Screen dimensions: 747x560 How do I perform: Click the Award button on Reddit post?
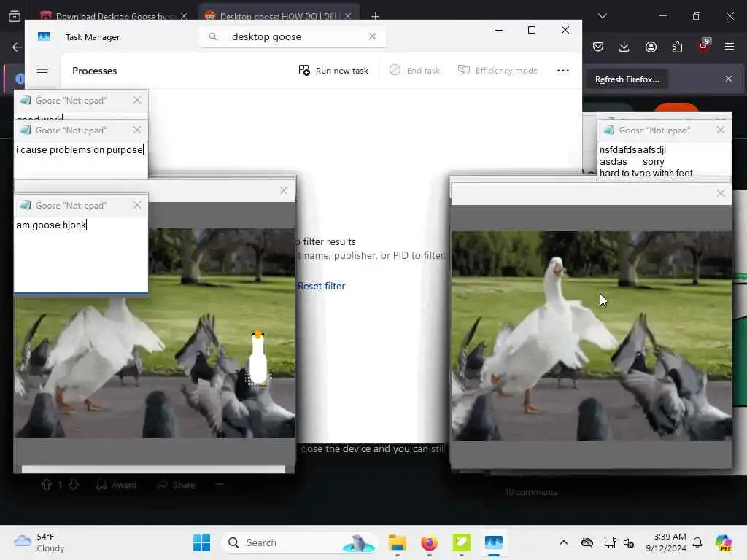coord(116,485)
